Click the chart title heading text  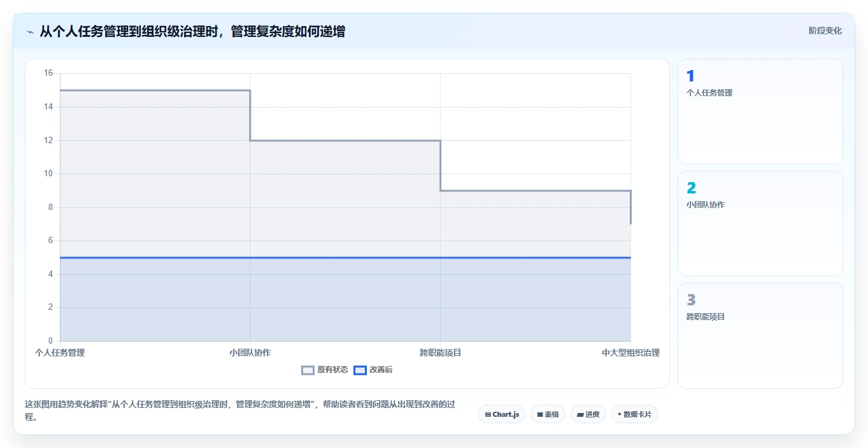pos(192,31)
